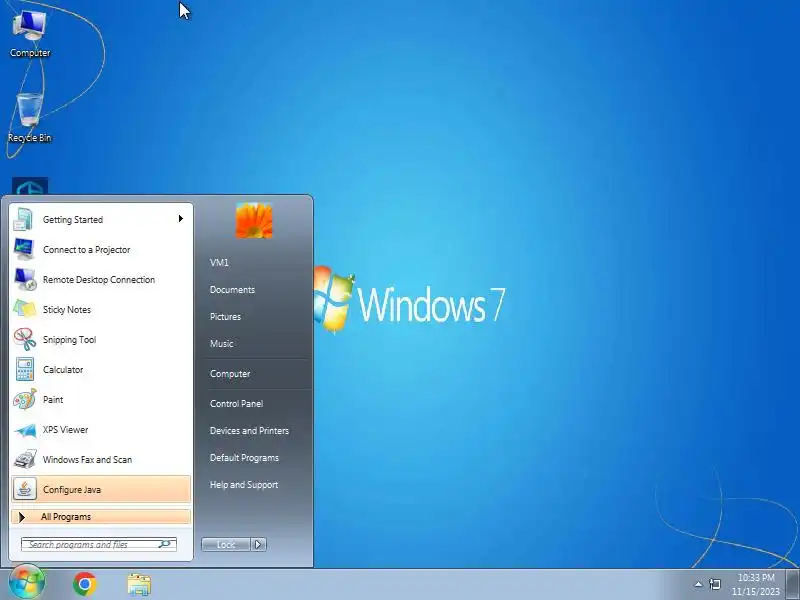Open Documents from the Start menu

pos(232,290)
